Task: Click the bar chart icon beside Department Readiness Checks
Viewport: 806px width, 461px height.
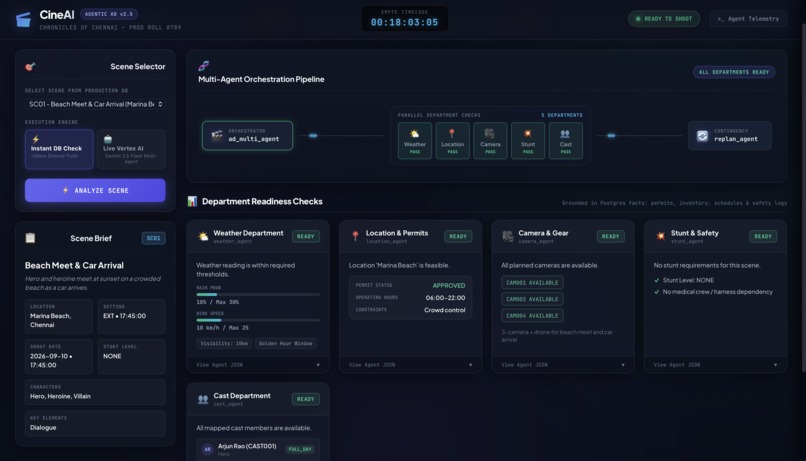Action: point(192,201)
